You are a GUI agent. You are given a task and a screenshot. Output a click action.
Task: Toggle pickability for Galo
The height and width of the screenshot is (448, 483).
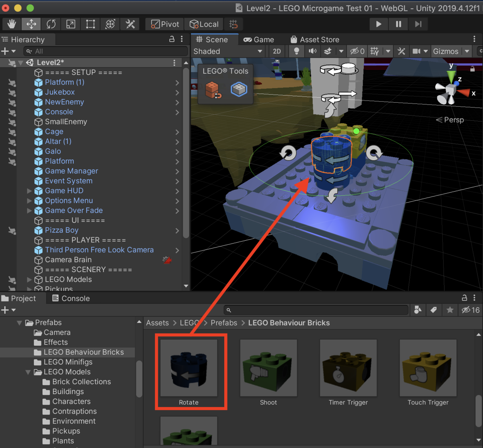12,151
